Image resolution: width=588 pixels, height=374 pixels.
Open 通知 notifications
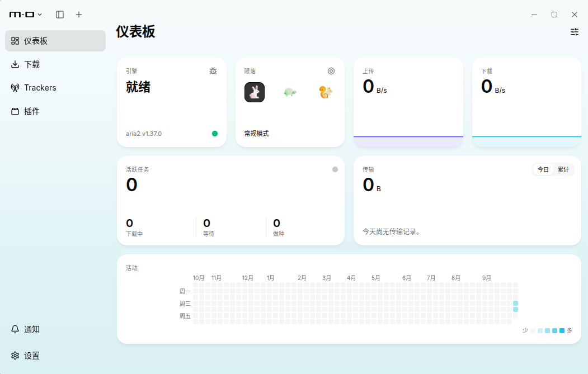tap(55, 329)
